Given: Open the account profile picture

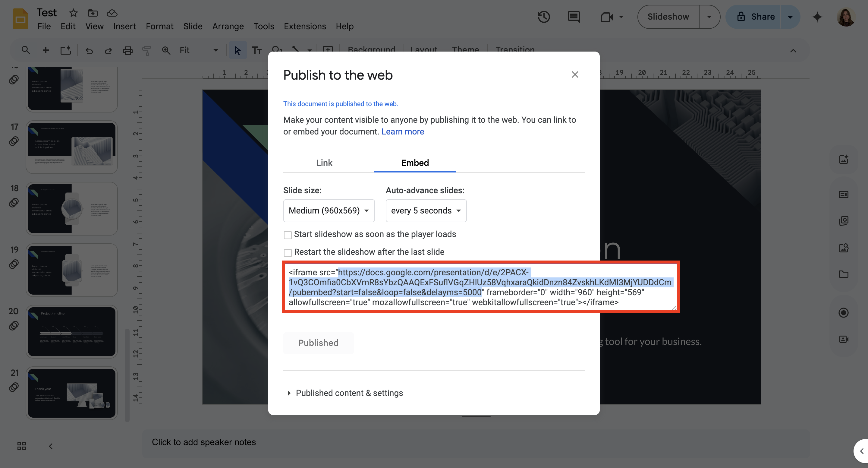Looking at the screenshot, I should pyautogui.click(x=845, y=17).
